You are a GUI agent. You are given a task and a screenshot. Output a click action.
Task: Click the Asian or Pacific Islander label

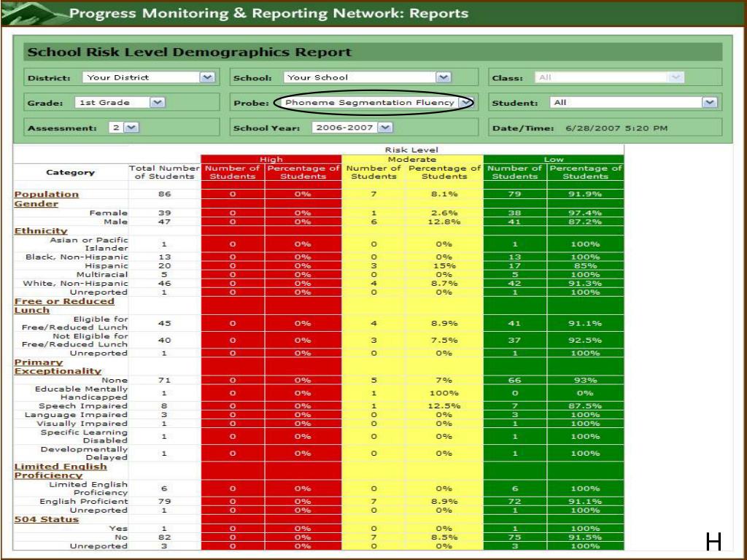[x=89, y=244]
